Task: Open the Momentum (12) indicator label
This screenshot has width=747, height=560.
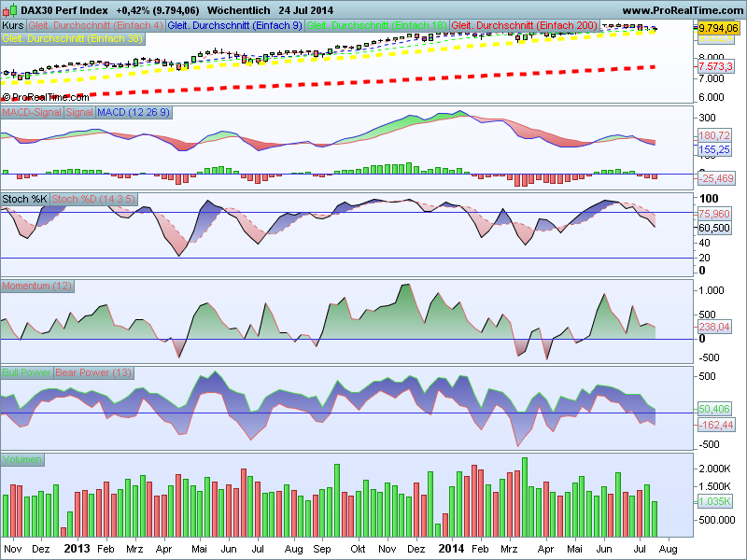Action: (37, 286)
